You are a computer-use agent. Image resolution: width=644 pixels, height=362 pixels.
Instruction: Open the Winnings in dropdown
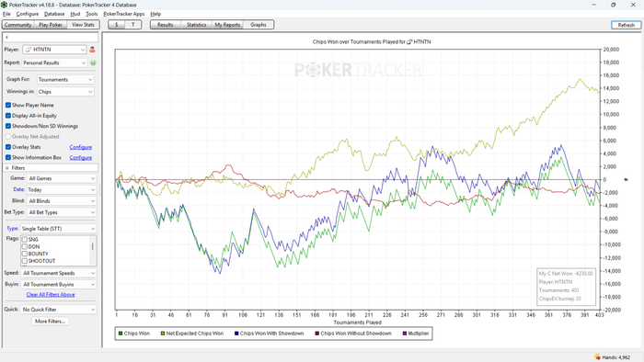click(65, 92)
